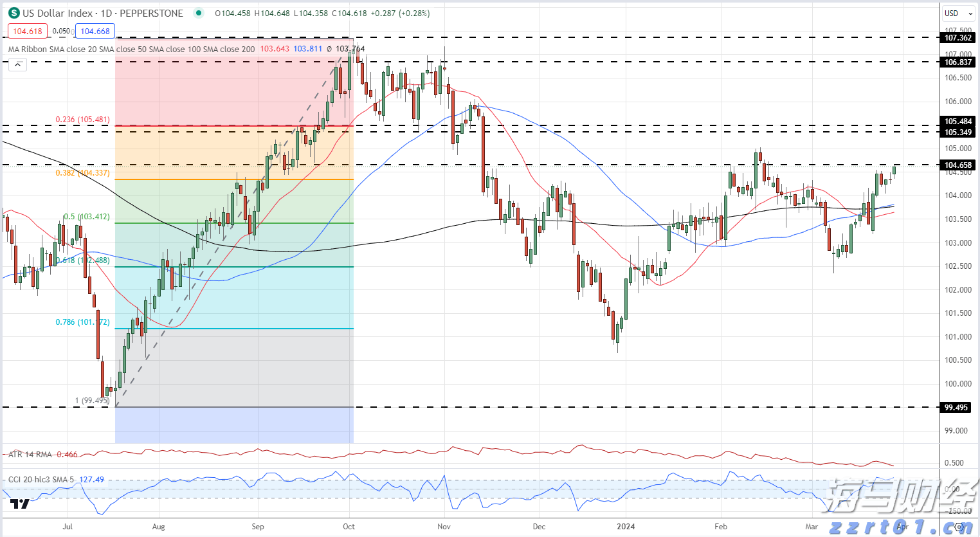Click the Feb label on the time axis
The height and width of the screenshot is (537, 980).
pyautogui.click(x=721, y=527)
